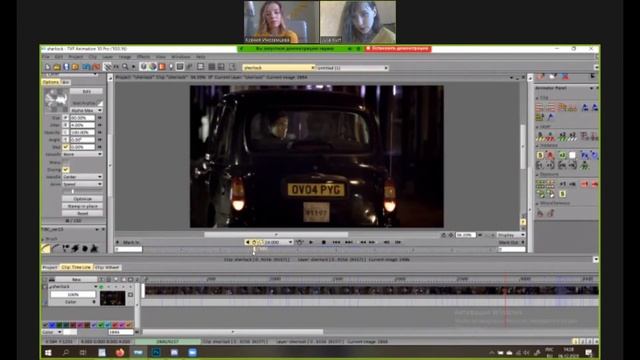Click yellow S icon in Animator Panel Exposure section
640x360 pixels.
click(562, 194)
